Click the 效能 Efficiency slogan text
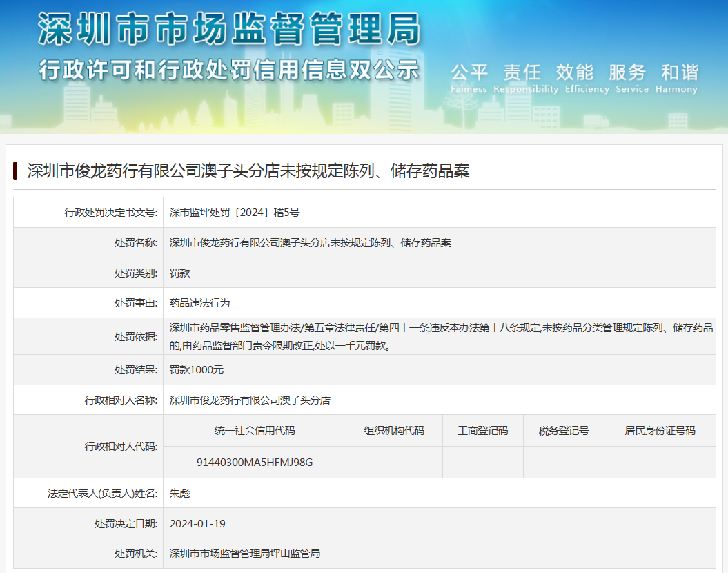This screenshot has width=728, height=573. tap(587, 78)
